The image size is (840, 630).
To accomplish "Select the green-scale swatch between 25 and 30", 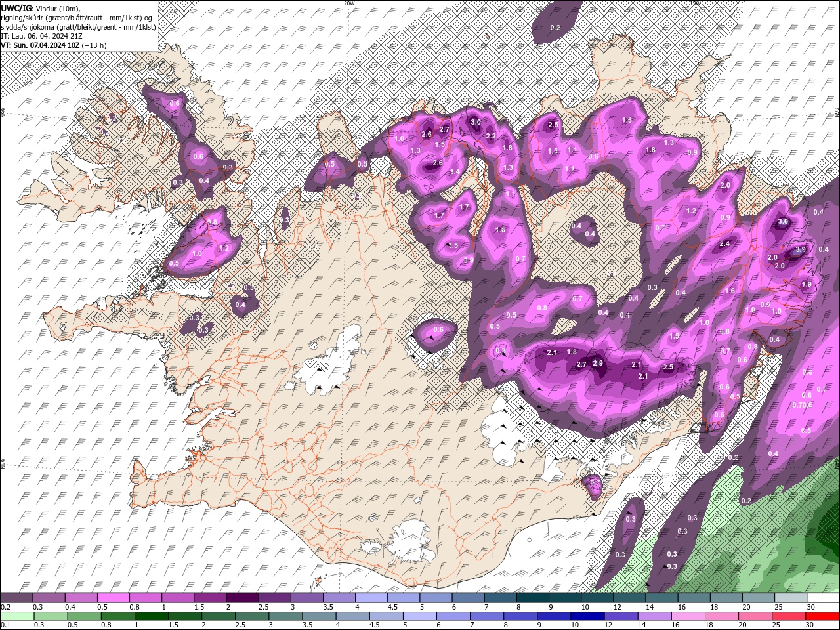I will click(789, 616).
